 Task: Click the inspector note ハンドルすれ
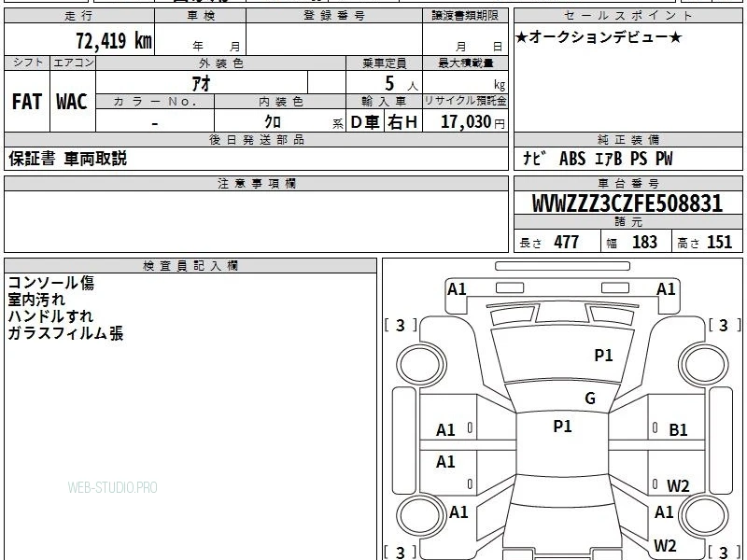pyautogui.click(x=50, y=316)
